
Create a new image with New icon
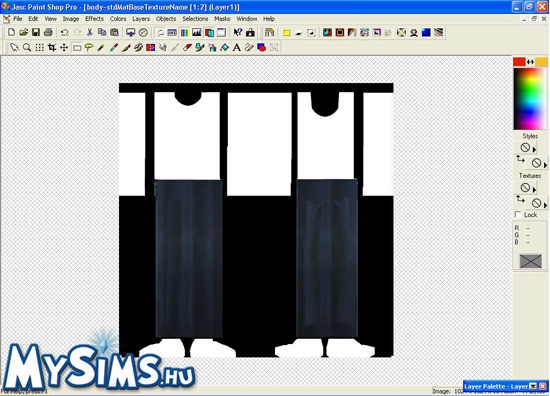coord(11,33)
